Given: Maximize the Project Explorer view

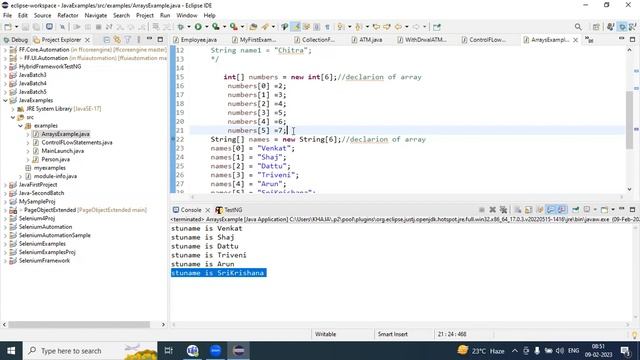Looking at the screenshot, I should point(160,40).
